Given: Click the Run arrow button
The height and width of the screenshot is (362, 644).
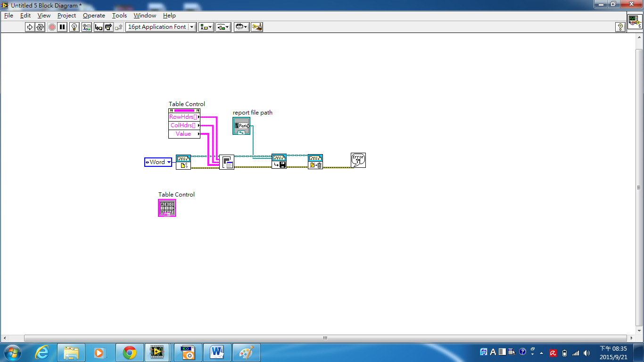Looking at the screenshot, I should coord(30,27).
